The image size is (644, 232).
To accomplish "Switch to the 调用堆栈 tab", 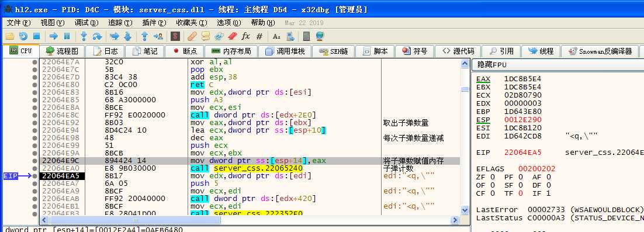I will tap(285, 51).
